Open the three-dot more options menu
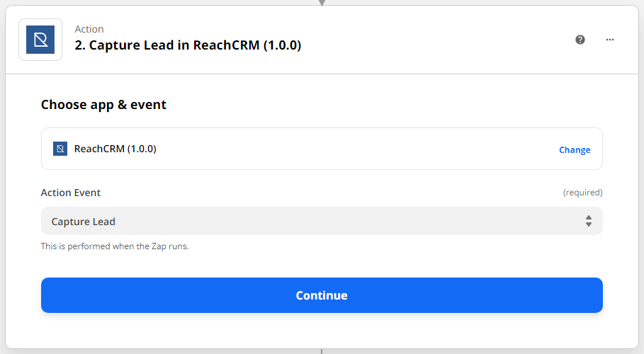Screen dimensions: 644x354 (x=610, y=40)
